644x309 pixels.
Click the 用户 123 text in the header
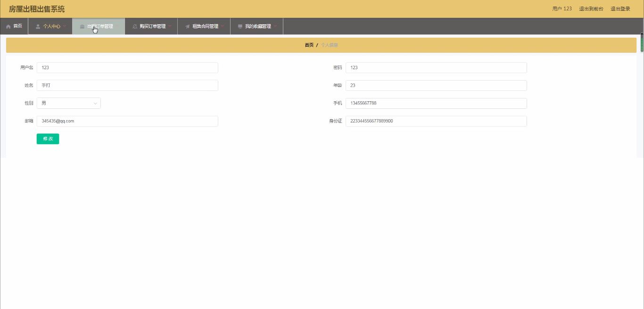(562, 9)
